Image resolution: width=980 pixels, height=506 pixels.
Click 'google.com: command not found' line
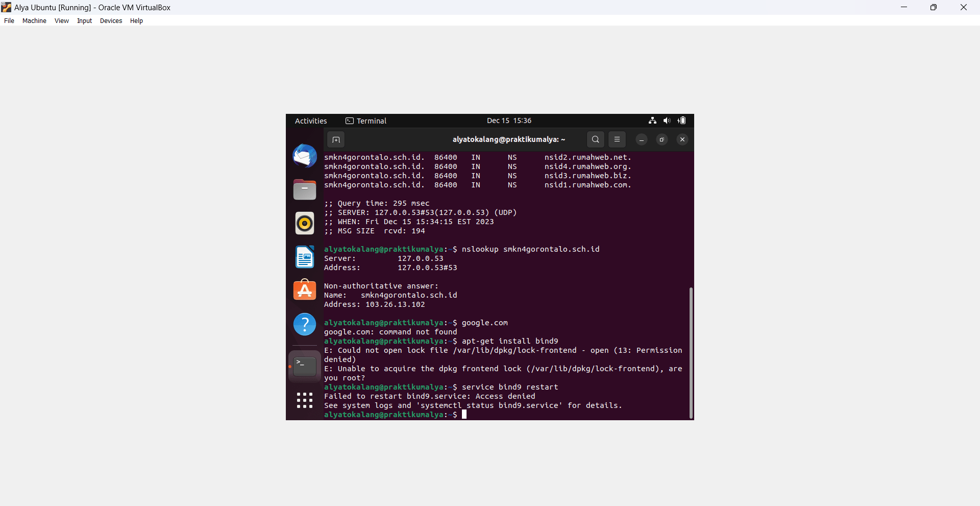(390, 332)
